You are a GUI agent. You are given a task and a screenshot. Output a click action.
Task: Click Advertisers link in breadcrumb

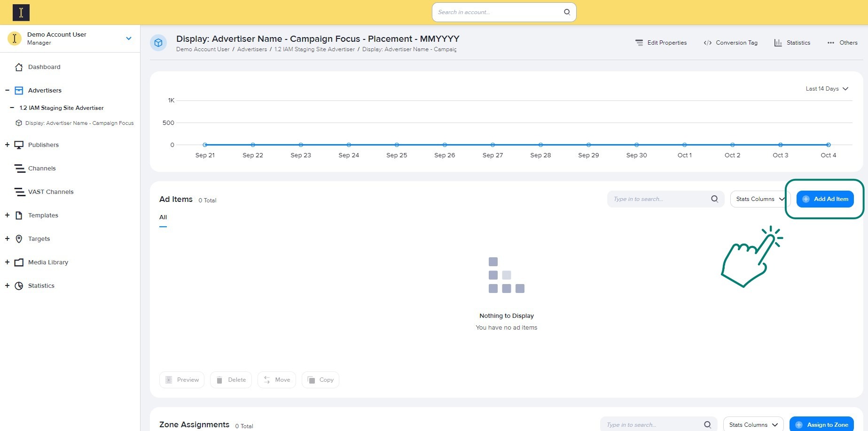252,49
